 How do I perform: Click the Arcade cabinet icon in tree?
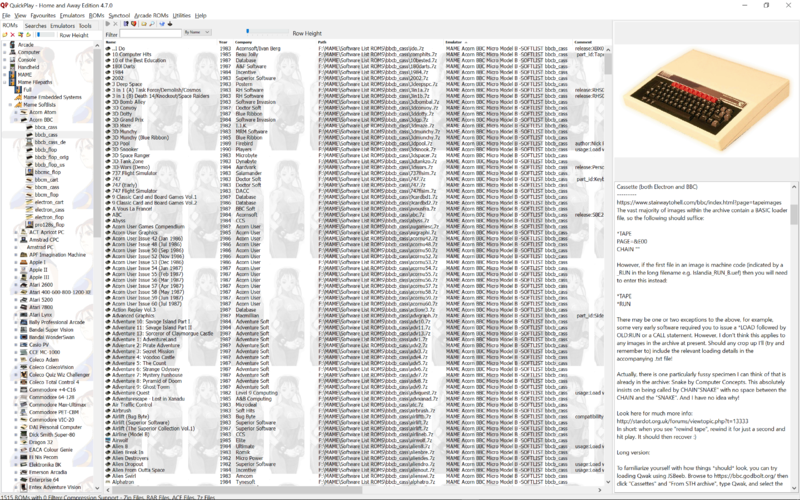point(13,45)
